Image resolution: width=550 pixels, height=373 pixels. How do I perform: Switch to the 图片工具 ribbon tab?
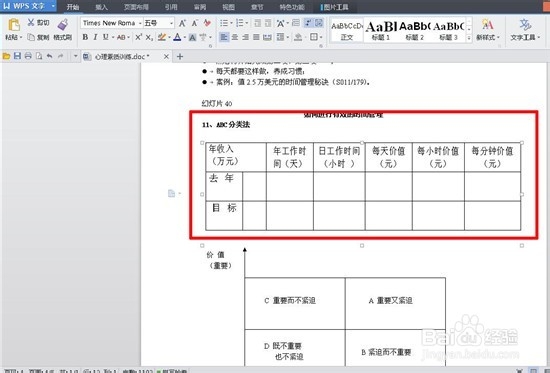click(x=335, y=7)
